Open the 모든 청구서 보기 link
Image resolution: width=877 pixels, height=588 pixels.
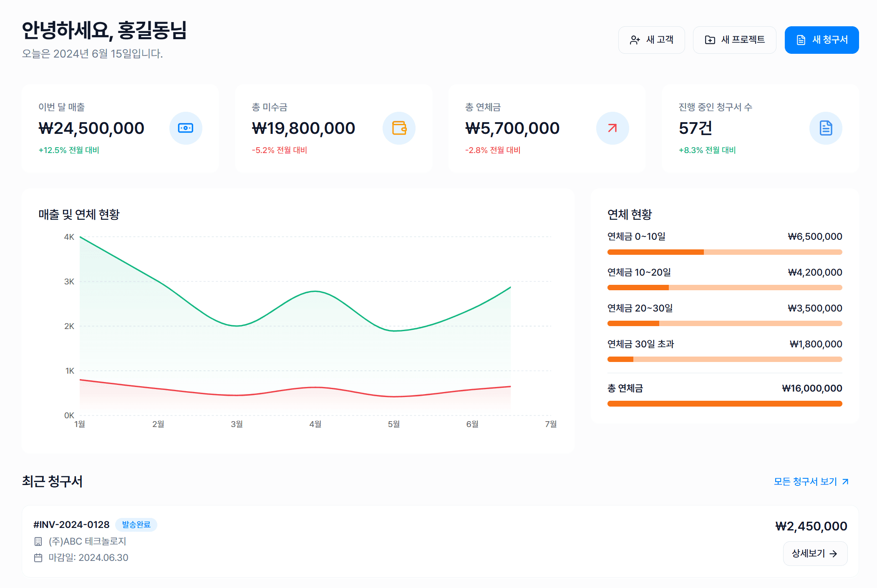pyautogui.click(x=811, y=482)
